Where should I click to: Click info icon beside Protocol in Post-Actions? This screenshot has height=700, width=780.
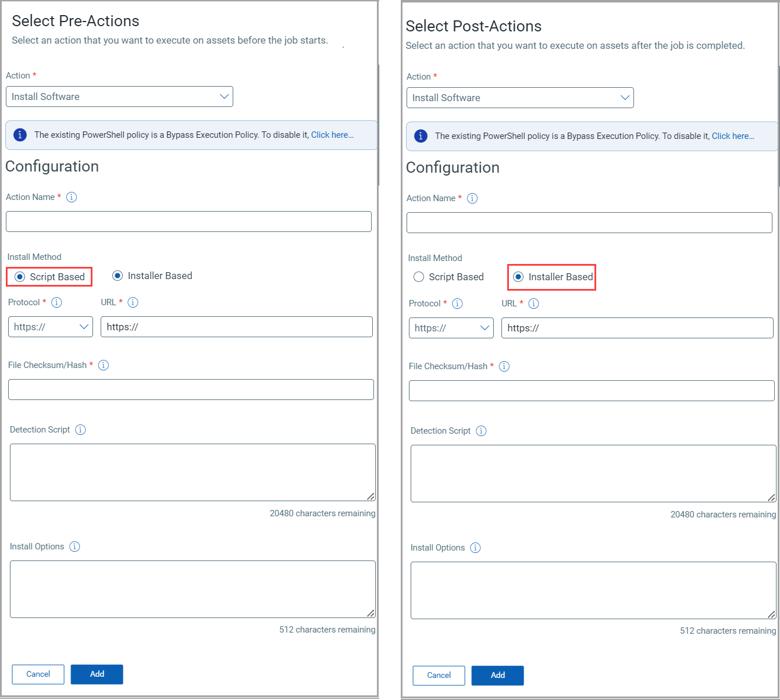(457, 303)
